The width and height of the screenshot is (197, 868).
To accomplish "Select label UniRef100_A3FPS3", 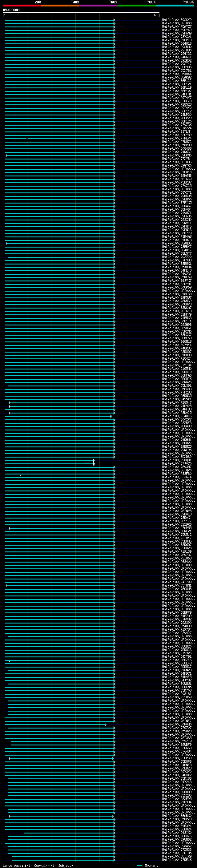I will click(177, 758).
